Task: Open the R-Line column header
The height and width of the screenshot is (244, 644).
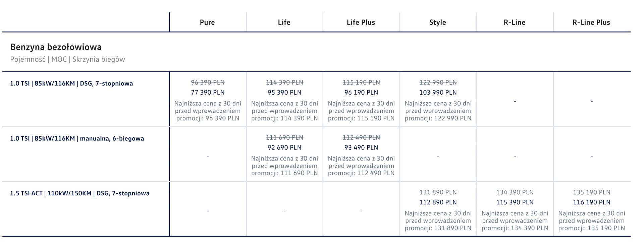Action: [515, 22]
